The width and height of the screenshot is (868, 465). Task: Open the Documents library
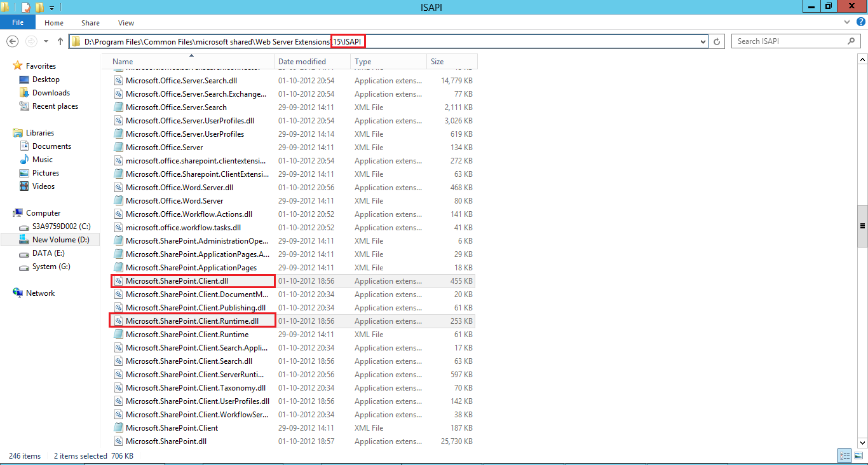[x=51, y=146]
